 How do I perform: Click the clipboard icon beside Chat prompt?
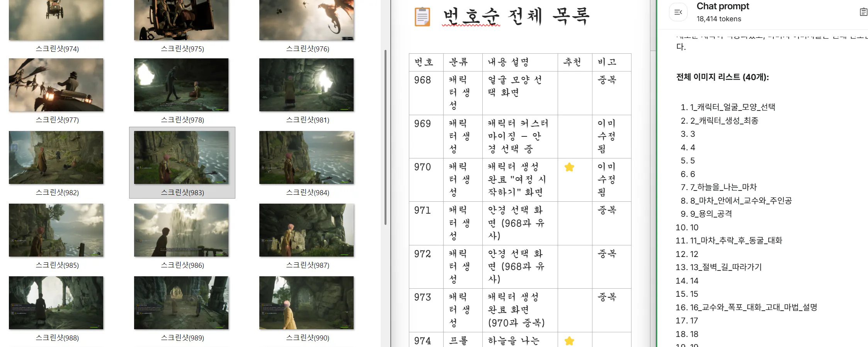(x=863, y=12)
